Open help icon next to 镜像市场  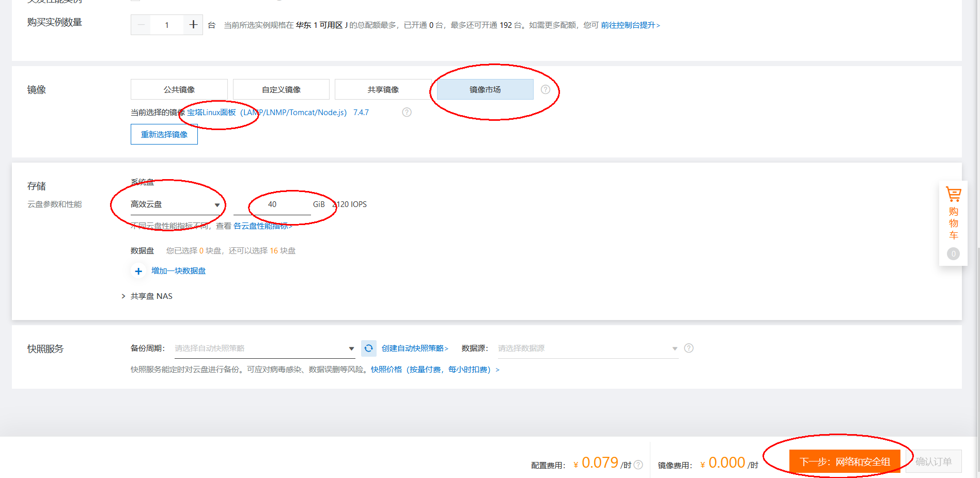tap(546, 89)
